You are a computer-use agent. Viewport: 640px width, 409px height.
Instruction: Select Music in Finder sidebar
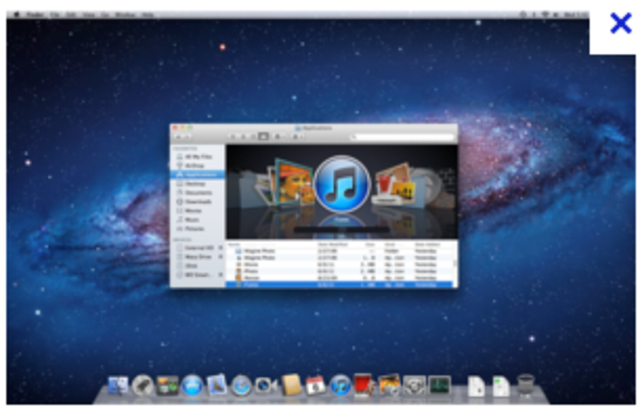198,220
